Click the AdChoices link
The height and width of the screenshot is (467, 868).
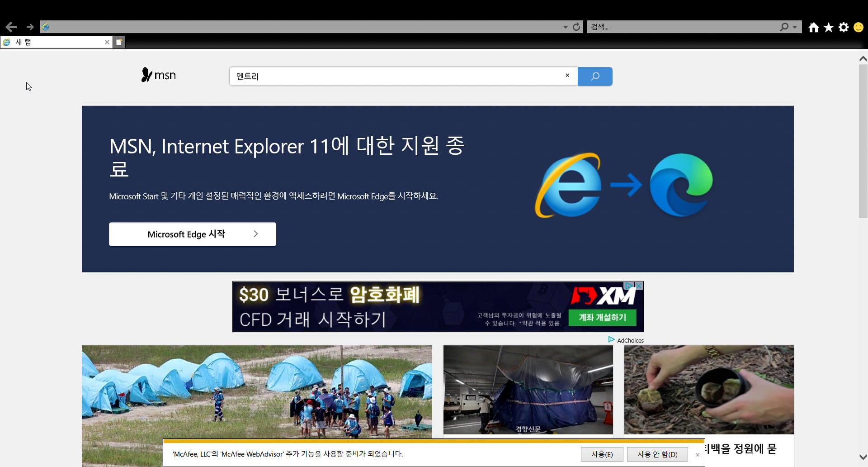pyautogui.click(x=630, y=340)
